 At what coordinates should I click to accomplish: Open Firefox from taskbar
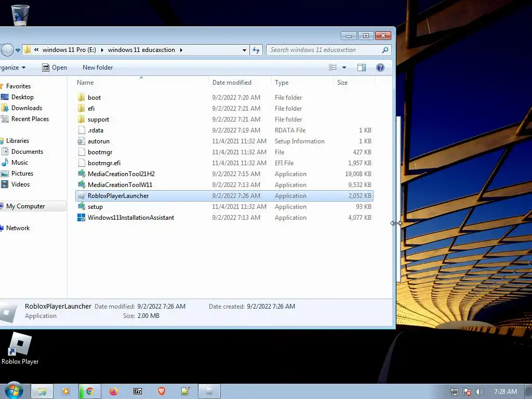[114, 392]
